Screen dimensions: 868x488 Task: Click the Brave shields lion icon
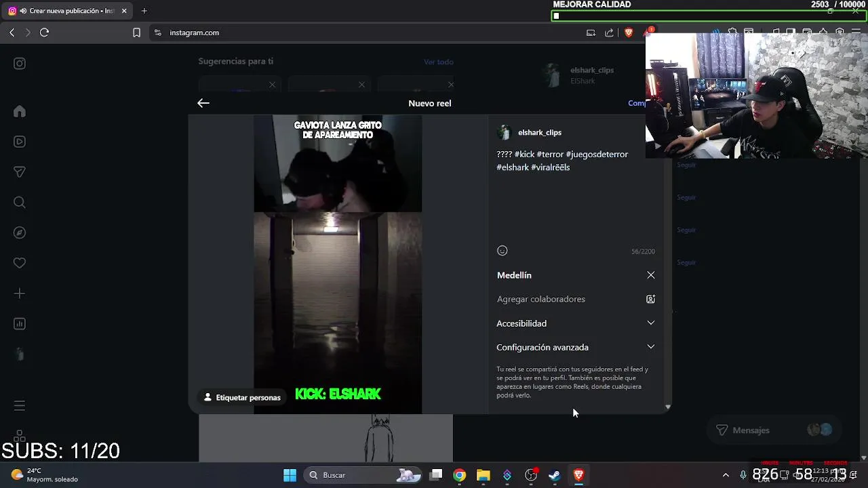(x=629, y=33)
